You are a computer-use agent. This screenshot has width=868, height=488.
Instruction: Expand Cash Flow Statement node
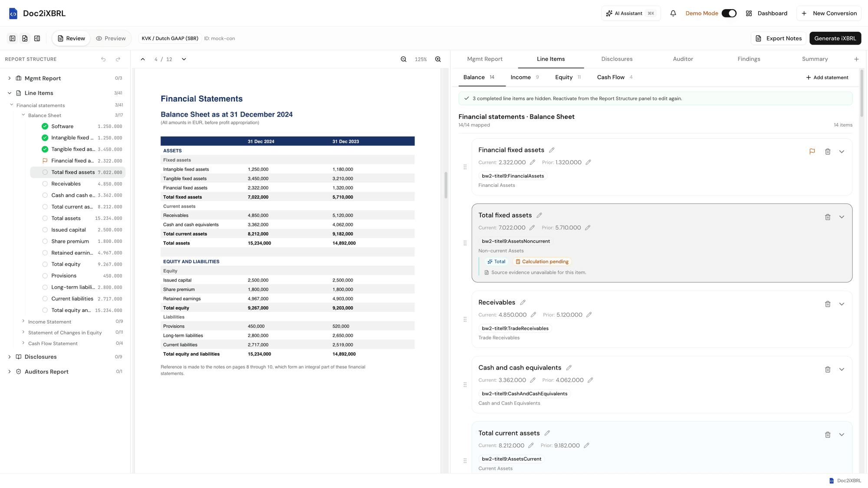(x=23, y=343)
